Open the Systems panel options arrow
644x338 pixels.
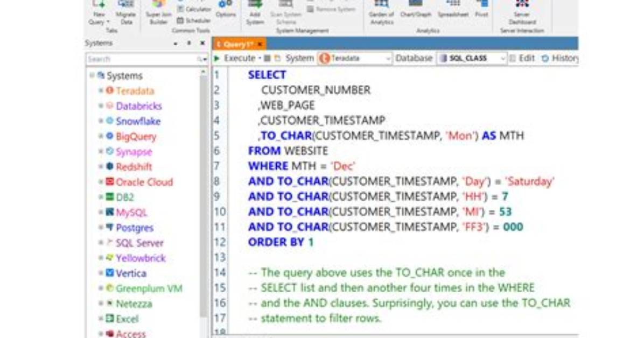[x=176, y=43]
